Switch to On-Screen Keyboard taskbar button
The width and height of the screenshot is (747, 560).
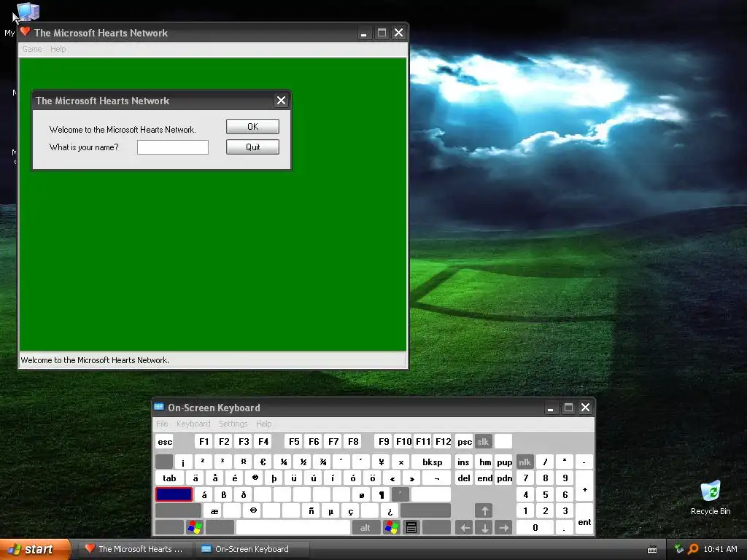252,549
